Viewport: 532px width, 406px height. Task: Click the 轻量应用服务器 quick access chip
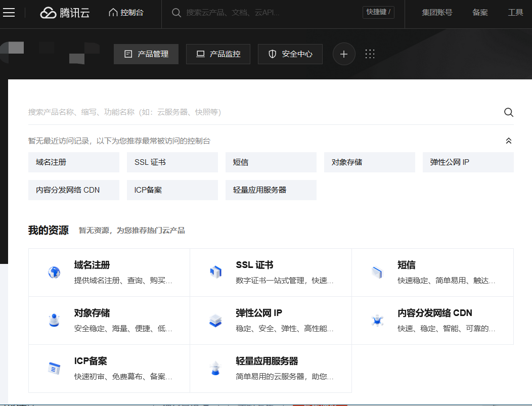[271, 190]
